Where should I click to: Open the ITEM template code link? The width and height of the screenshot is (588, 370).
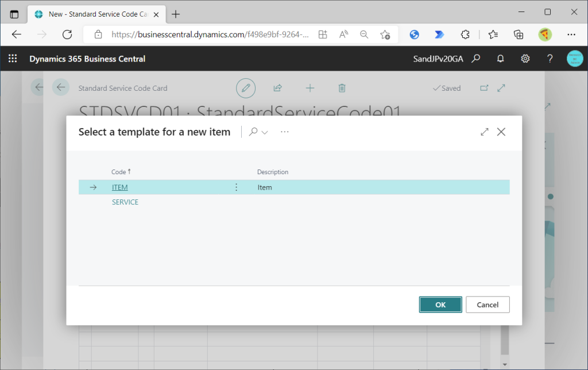pyautogui.click(x=119, y=187)
